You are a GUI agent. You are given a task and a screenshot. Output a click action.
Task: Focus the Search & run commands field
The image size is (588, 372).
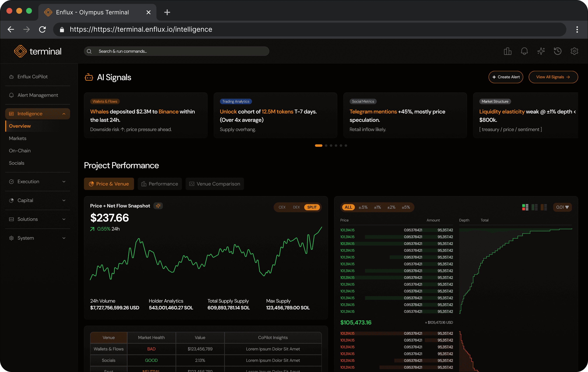[176, 51]
